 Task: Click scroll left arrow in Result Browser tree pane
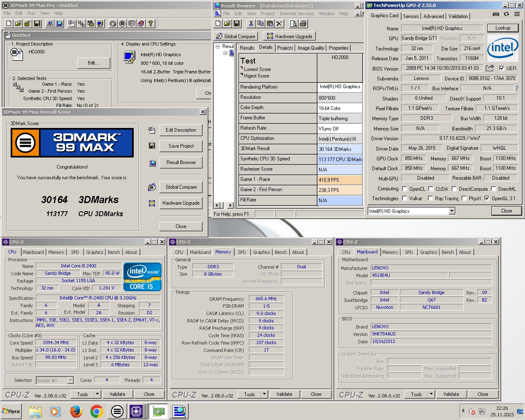pyautogui.click(x=217, y=205)
